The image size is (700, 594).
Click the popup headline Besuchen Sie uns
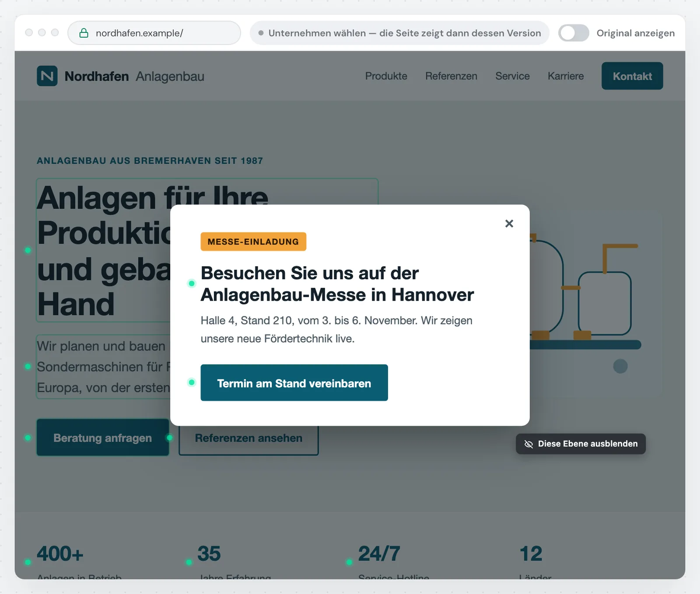point(337,284)
